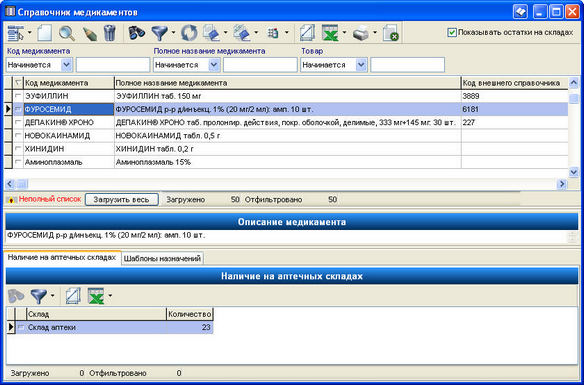The width and height of the screenshot is (584, 385).
Task: Click the external code cell 227
Action: pos(515,122)
